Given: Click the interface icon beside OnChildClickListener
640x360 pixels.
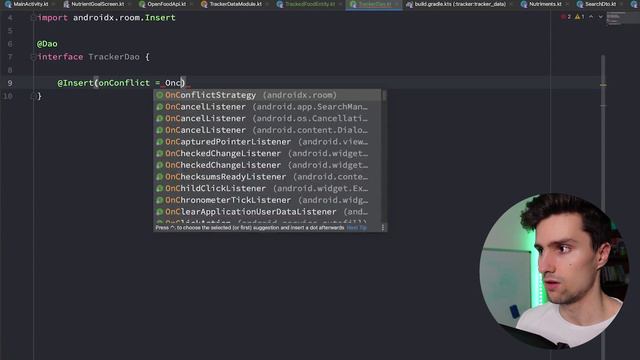Looking at the screenshot, I should point(160,189).
